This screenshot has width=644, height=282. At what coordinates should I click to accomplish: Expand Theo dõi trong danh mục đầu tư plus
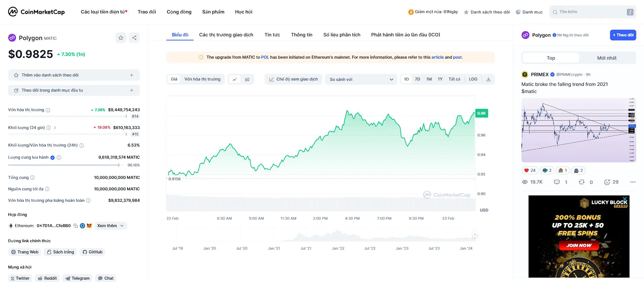(132, 90)
